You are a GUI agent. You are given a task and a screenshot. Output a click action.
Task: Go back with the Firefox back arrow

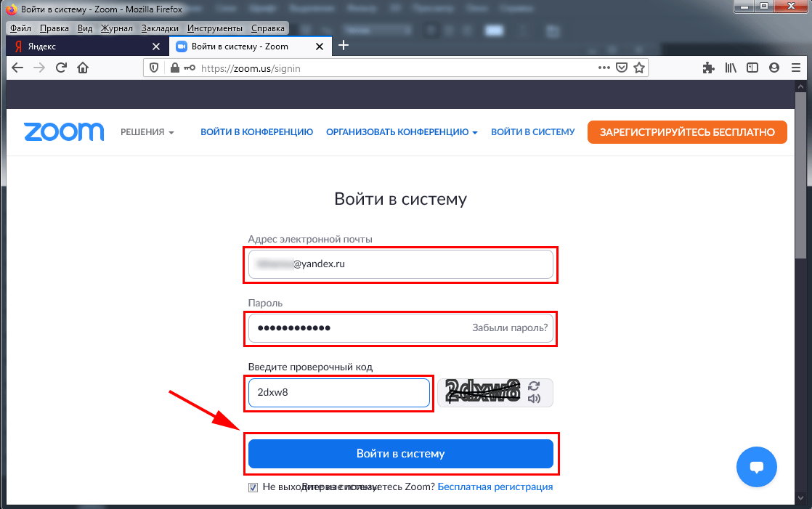pos(17,68)
